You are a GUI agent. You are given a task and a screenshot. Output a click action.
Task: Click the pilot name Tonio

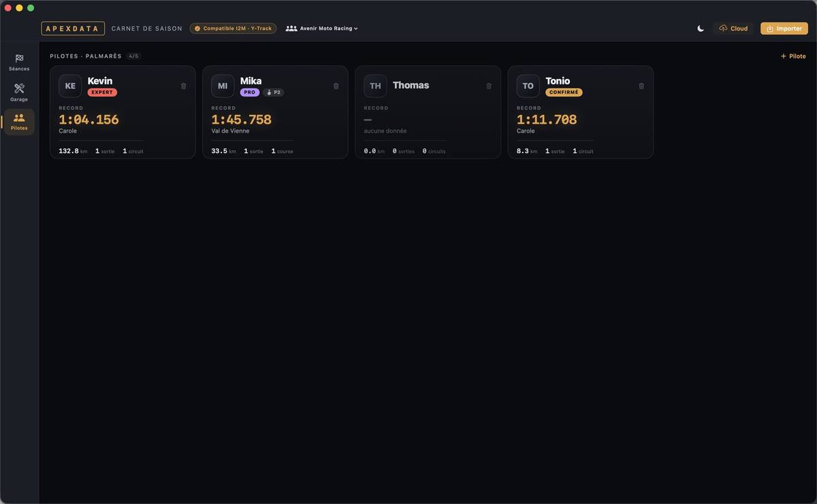[x=558, y=81]
